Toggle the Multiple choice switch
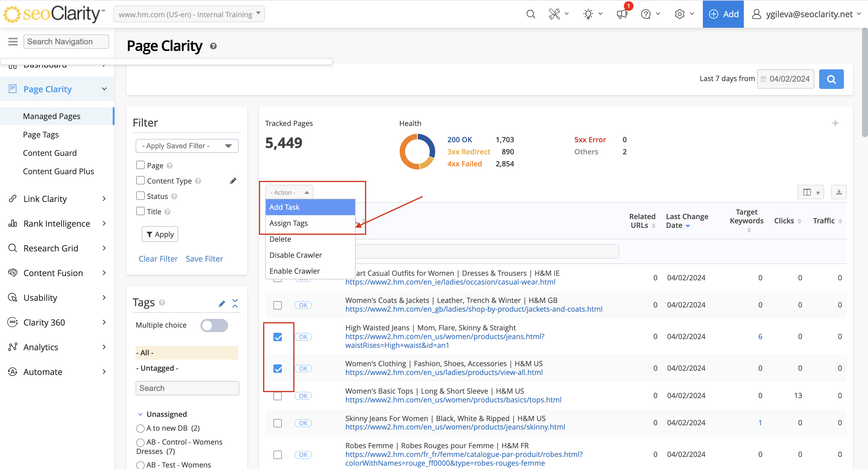 click(214, 325)
